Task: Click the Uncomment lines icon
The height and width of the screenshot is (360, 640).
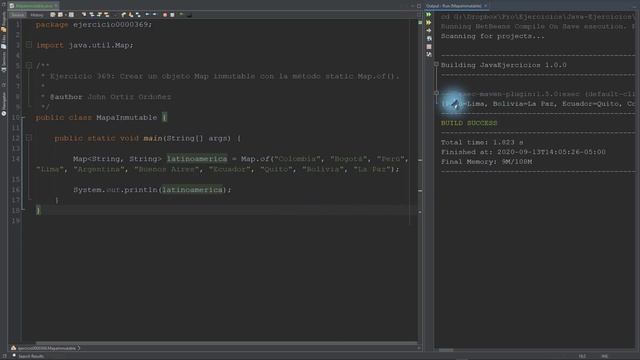Action: pyautogui.click(x=189, y=15)
